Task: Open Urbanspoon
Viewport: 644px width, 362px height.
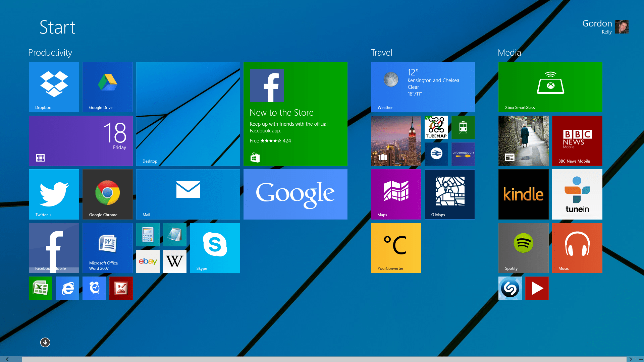Action: (x=463, y=154)
